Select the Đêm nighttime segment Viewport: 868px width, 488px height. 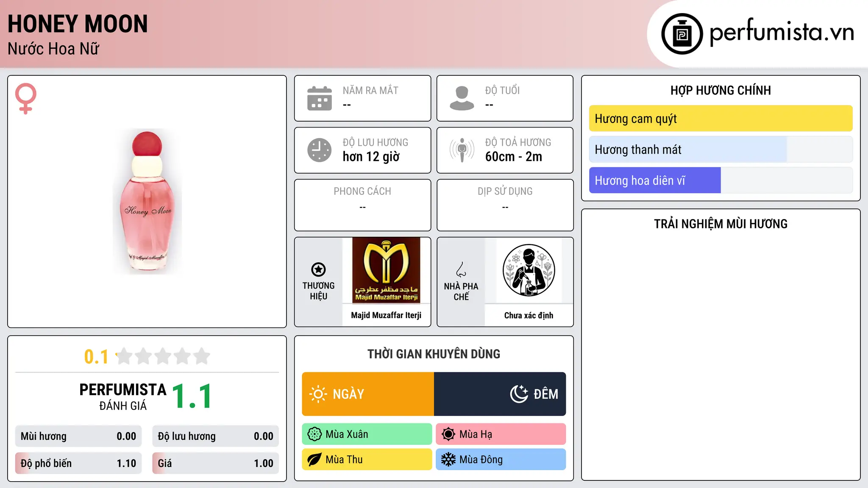500,394
